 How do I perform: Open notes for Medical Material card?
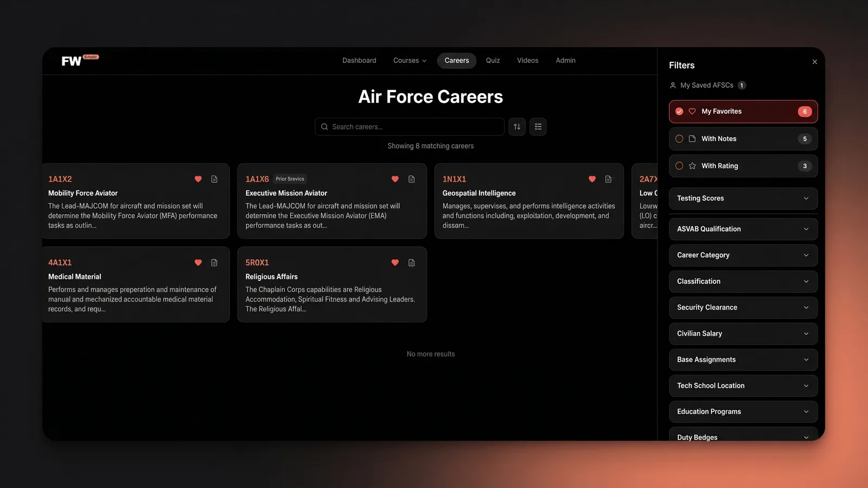[x=214, y=262]
